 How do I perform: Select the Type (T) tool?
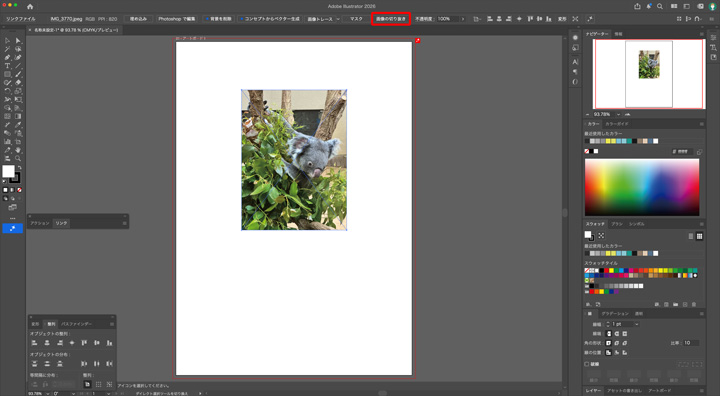point(7,66)
